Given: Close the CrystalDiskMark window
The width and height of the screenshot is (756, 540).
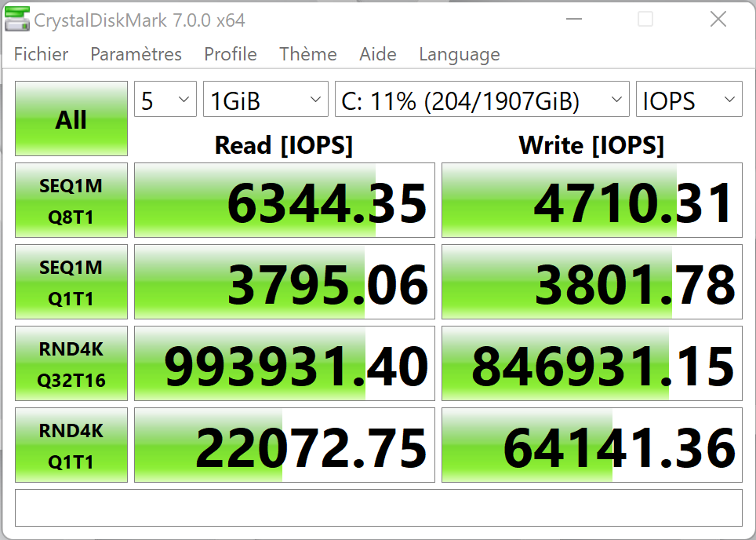Looking at the screenshot, I should pos(718,20).
